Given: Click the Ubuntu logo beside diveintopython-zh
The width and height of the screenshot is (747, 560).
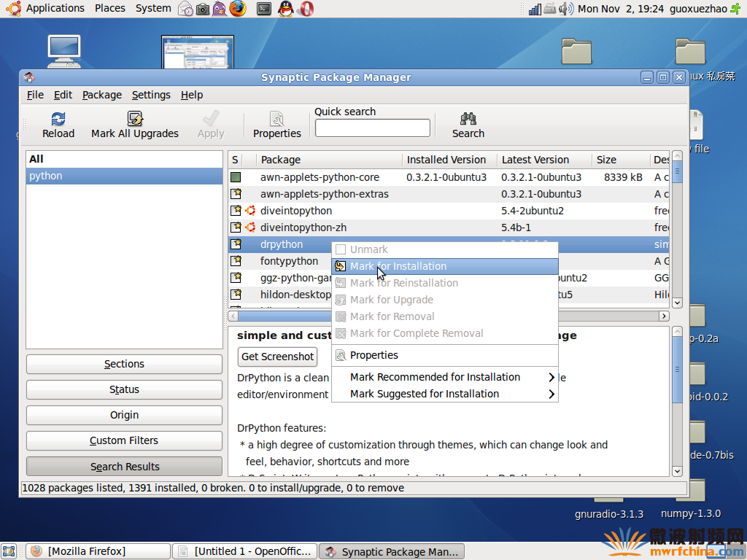Looking at the screenshot, I should (x=250, y=227).
